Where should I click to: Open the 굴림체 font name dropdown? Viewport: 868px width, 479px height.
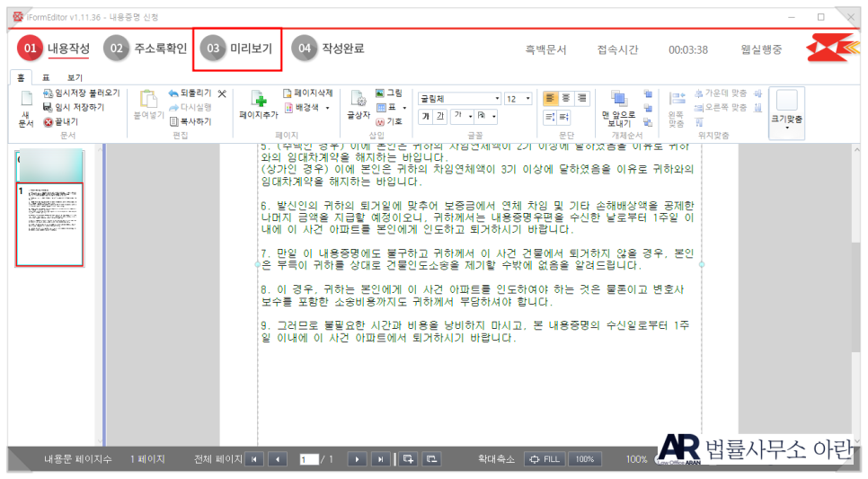[497, 99]
